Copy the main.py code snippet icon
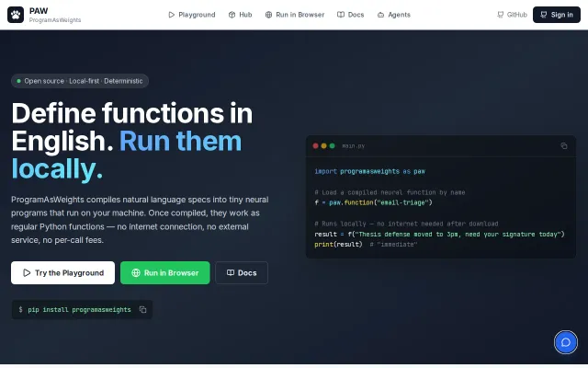 point(563,145)
